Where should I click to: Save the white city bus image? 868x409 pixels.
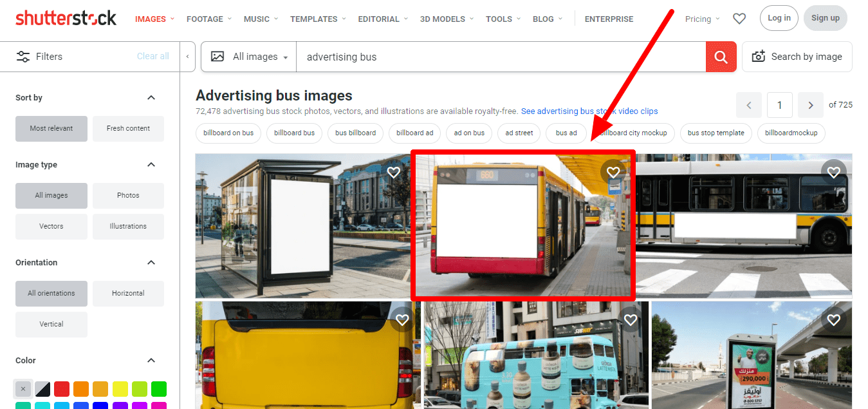click(834, 172)
